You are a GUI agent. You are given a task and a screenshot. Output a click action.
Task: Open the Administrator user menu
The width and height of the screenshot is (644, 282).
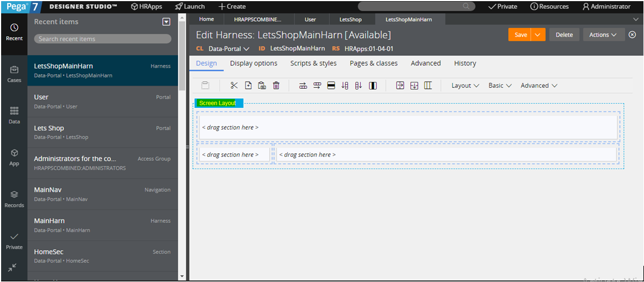pyautogui.click(x=607, y=7)
